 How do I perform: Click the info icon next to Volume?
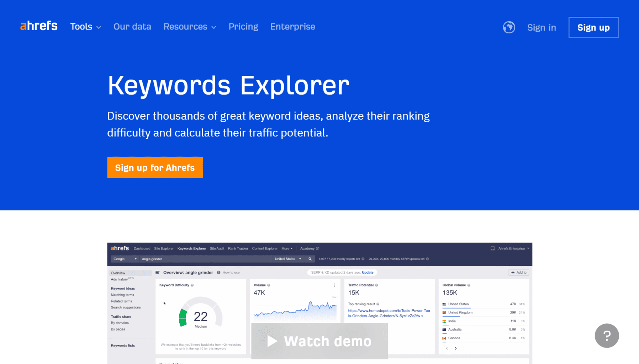click(x=269, y=285)
